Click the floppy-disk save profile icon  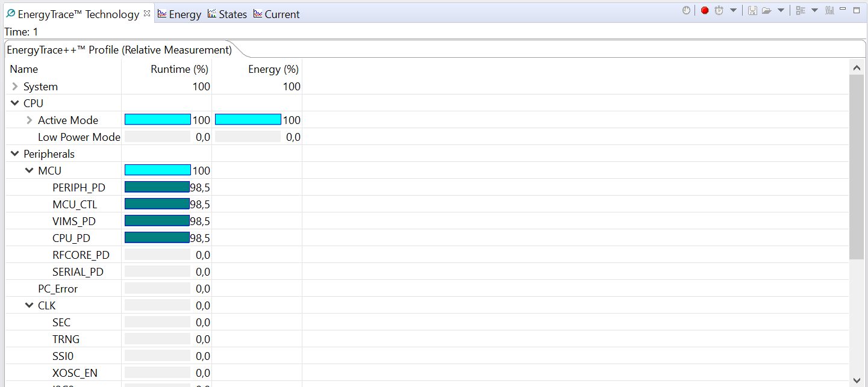(x=752, y=10)
